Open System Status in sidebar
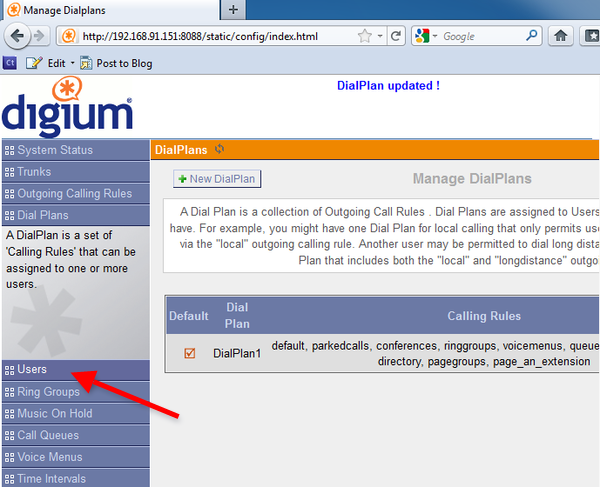600x487 pixels. (x=76, y=150)
